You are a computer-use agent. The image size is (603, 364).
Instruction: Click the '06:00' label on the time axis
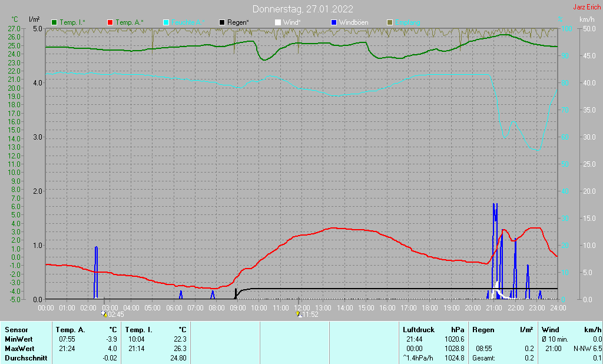click(x=174, y=308)
